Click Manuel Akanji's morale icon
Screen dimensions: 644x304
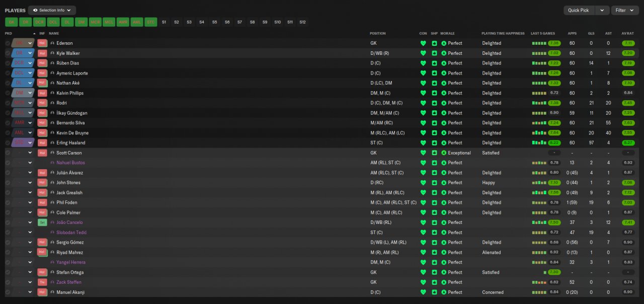tap(444, 292)
